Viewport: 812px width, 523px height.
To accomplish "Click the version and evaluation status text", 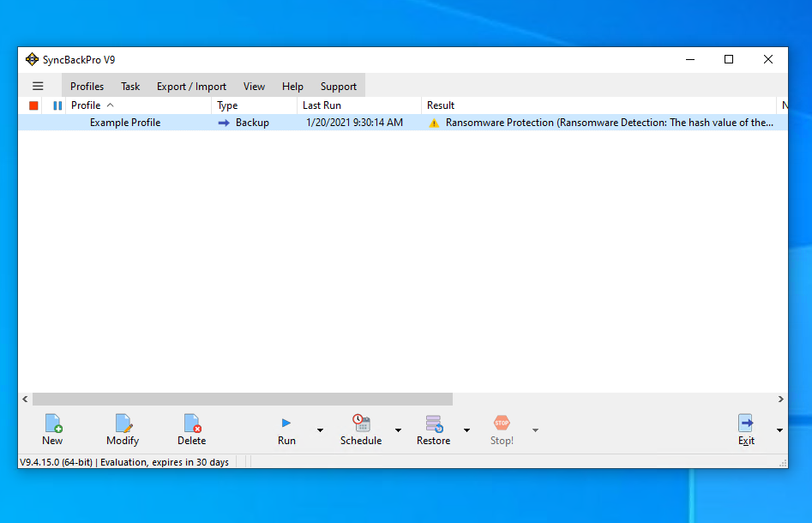I will [x=124, y=462].
